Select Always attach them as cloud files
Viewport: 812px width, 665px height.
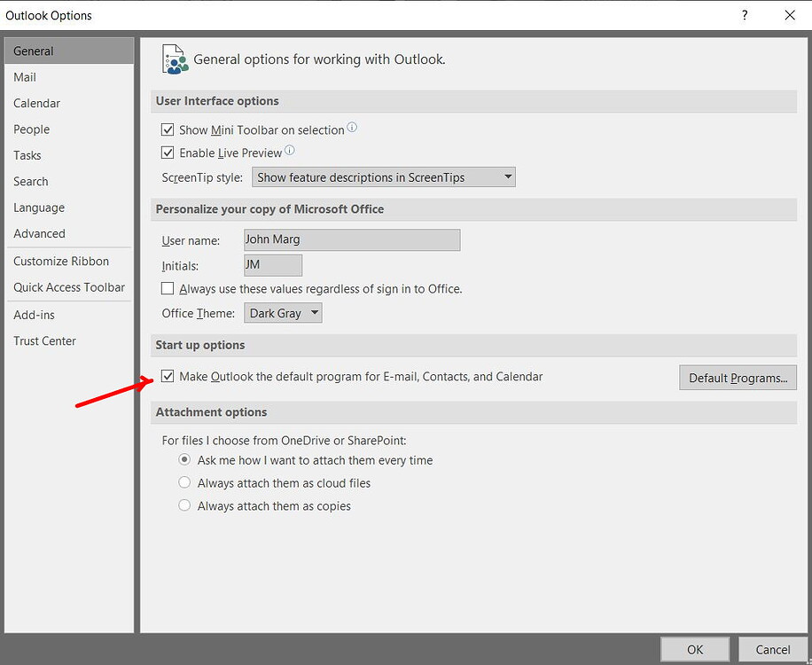click(x=184, y=482)
